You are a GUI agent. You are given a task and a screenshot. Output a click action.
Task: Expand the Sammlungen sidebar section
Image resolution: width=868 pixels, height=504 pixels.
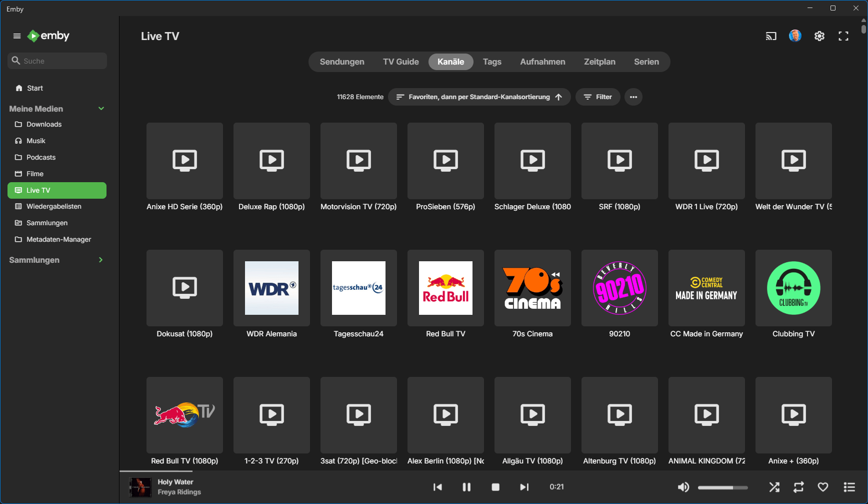(x=100, y=260)
